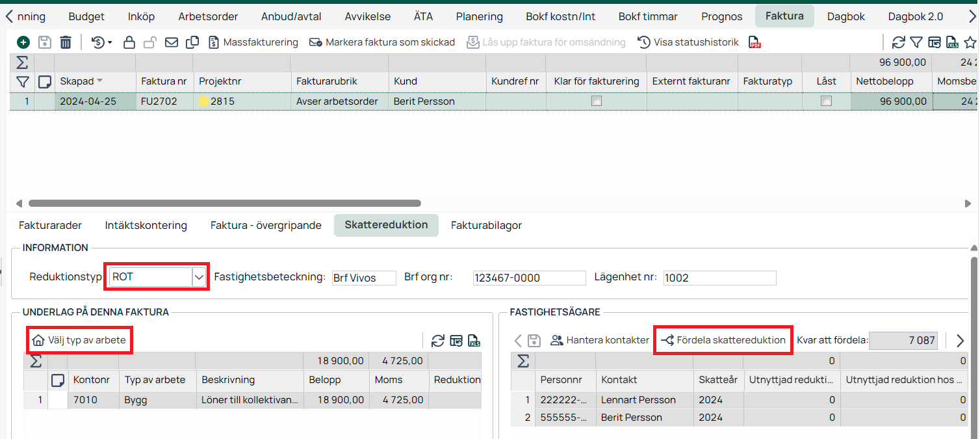Send invoice via the envelope icon
The width and height of the screenshot is (980, 439).
[172, 42]
